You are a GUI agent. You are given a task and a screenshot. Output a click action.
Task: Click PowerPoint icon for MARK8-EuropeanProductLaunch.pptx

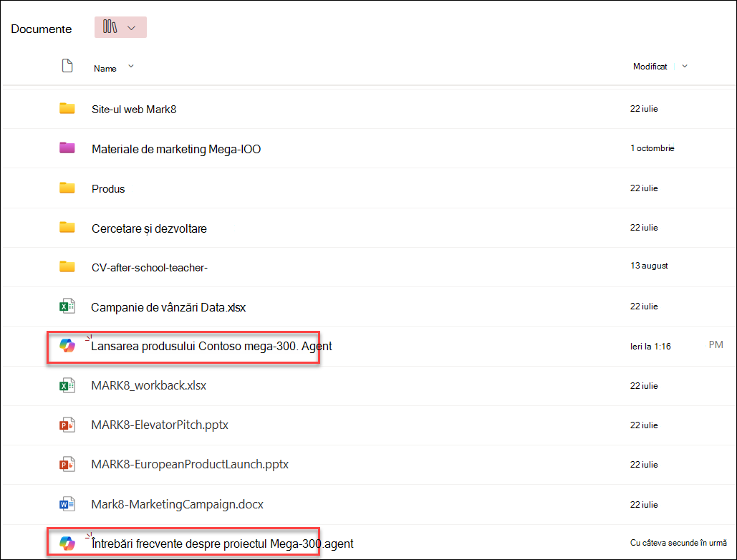coord(67,465)
